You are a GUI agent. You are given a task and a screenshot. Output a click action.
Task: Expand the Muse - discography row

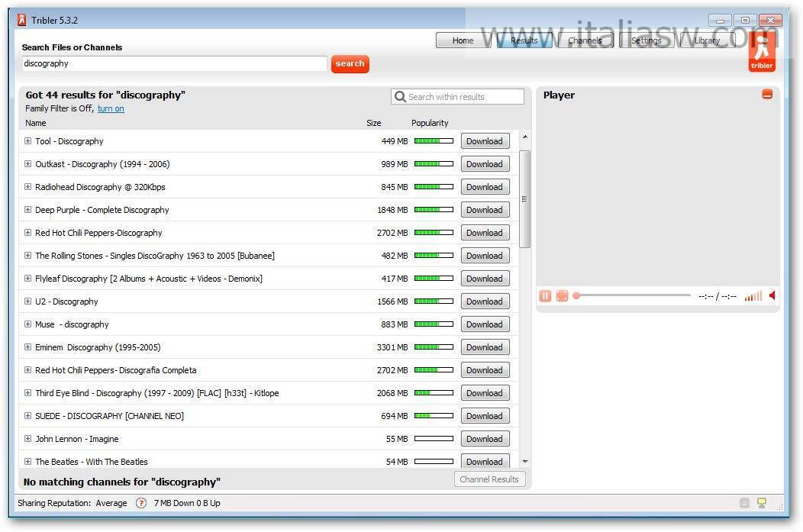point(27,324)
